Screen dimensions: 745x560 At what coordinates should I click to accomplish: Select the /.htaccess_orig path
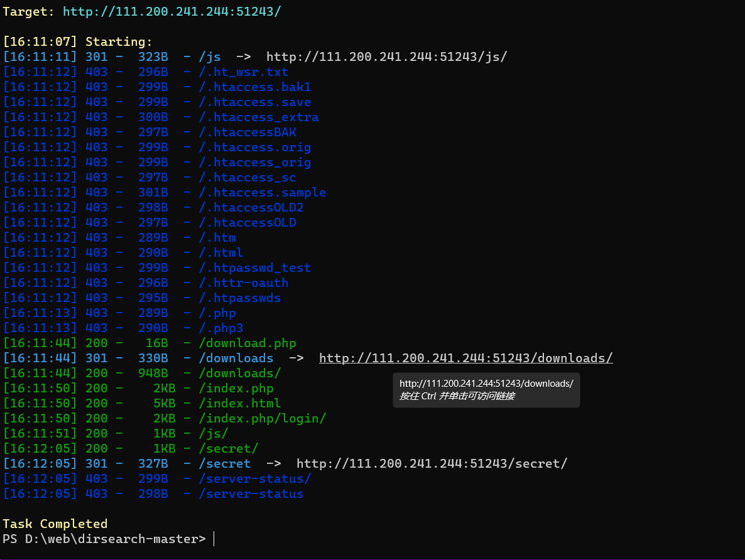(x=255, y=163)
